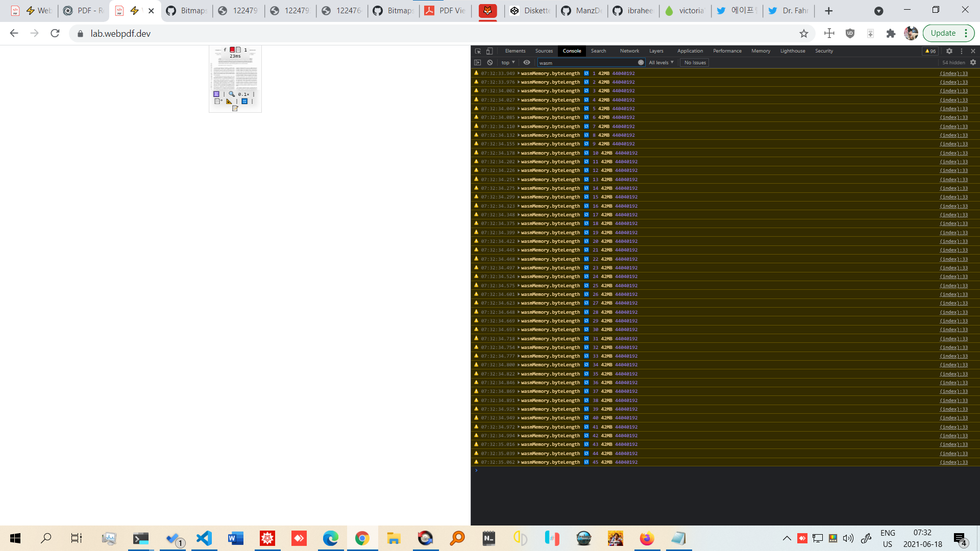This screenshot has height=551, width=980.
Task: Click the 96 warnings counter badge
Action: (930, 51)
